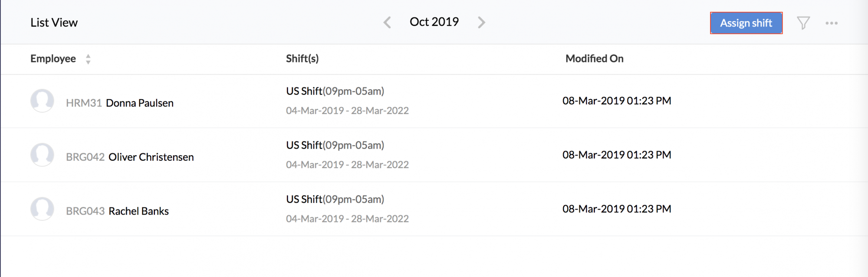Open the List View selector
Image resolution: width=868 pixels, height=277 pixels.
pyautogui.click(x=54, y=23)
